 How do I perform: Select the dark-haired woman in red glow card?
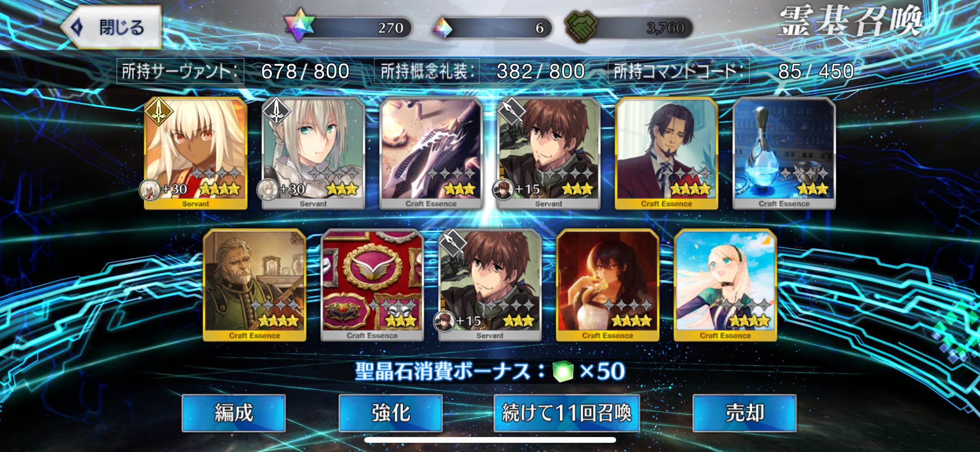click(x=607, y=285)
